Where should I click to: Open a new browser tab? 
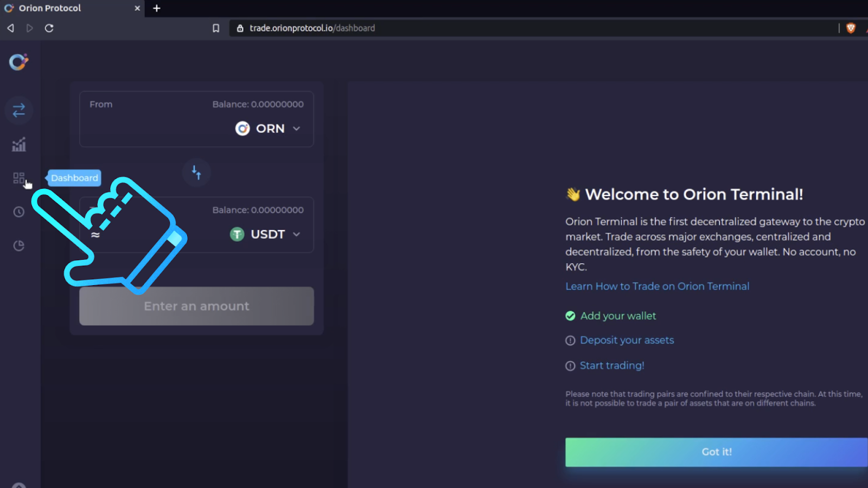pos(157,8)
